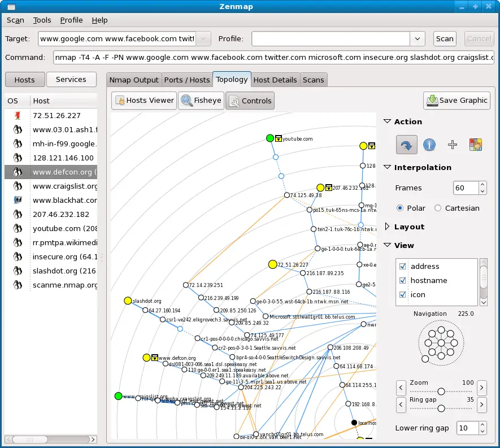Uncheck the hostname display option

pos(402,280)
